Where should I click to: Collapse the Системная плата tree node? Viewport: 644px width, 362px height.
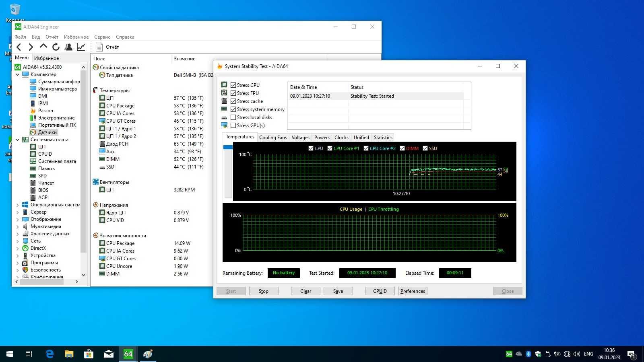click(x=17, y=140)
